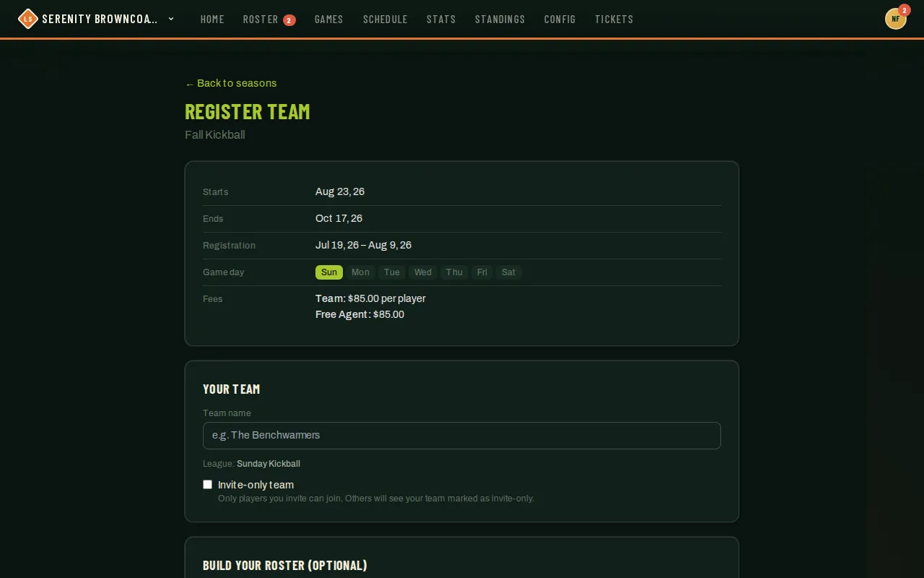Choose the Sat game day chip
The width and height of the screenshot is (924, 578).
pos(509,272)
